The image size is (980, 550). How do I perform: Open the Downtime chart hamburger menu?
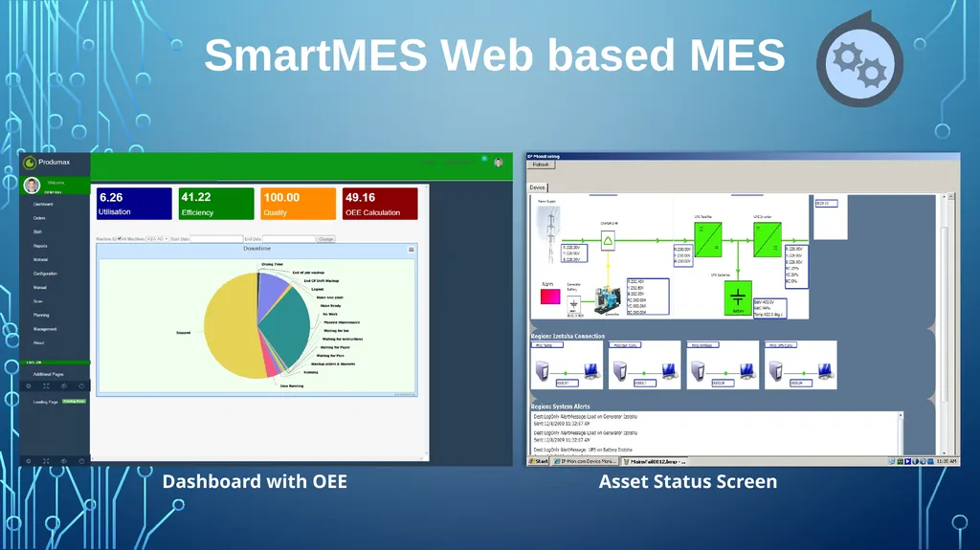(x=412, y=250)
